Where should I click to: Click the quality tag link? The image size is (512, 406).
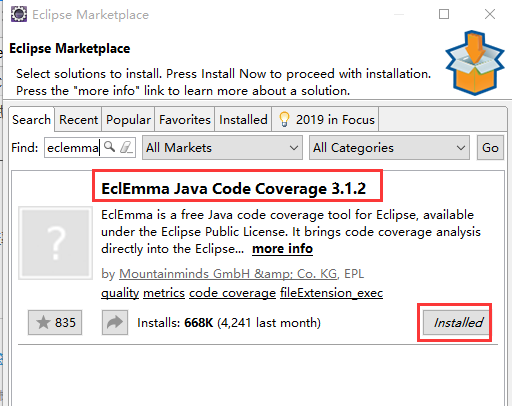coord(120,293)
